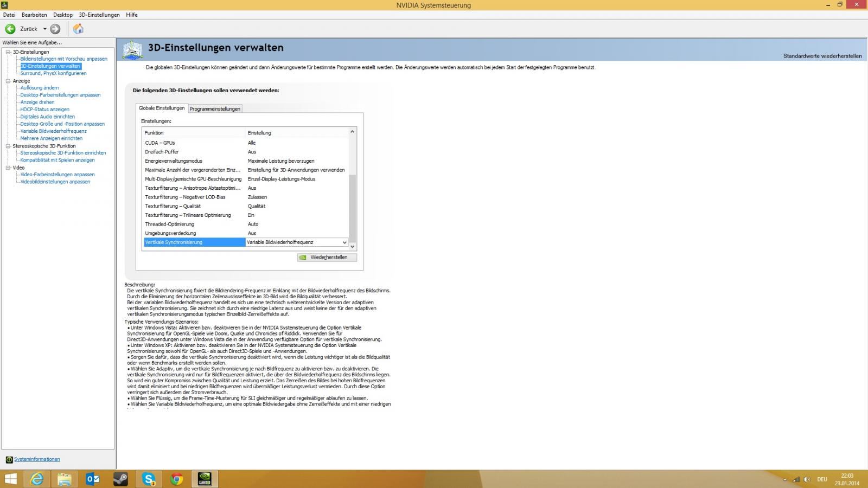Open HDCP-Status anzeigen
868x488 pixels.
pyautogui.click(x=44, y=110)
